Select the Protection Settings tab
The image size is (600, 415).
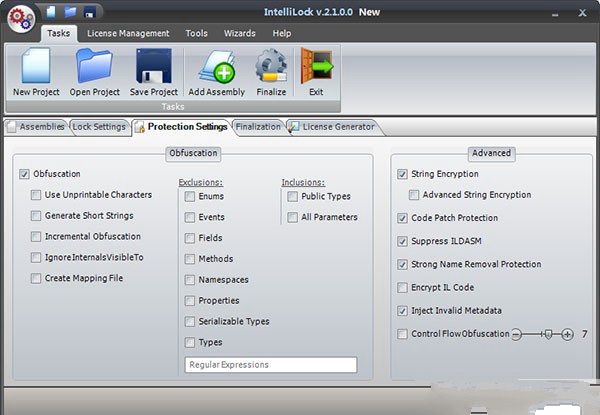click(181, 127)
